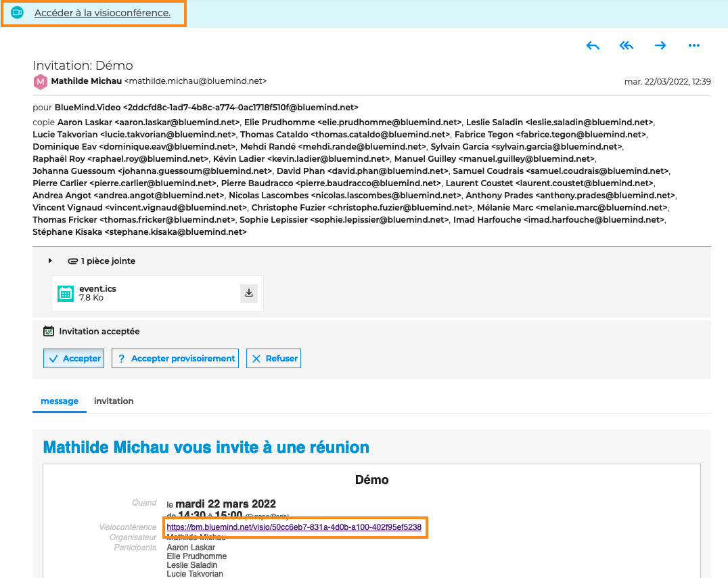This screenshot has height=578, width=728.
Task: Click copy recipient Lucie Takvorian
Action: [134, 134]
